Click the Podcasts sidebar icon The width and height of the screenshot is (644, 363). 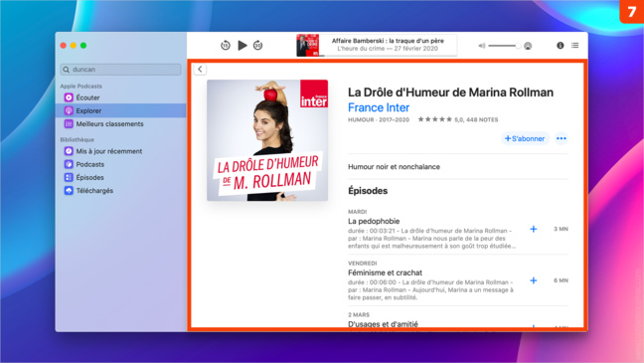(69, 164)
